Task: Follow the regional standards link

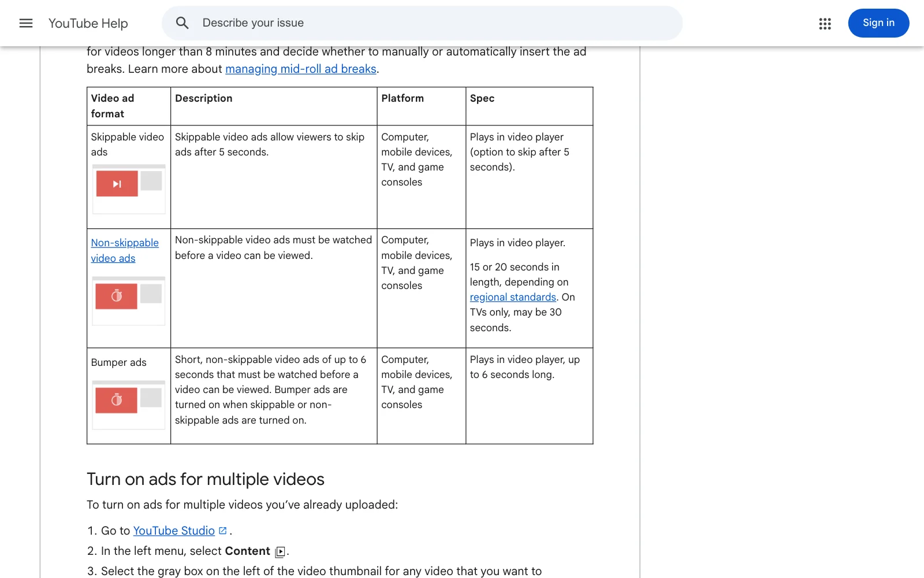Action: coord(513,297)
